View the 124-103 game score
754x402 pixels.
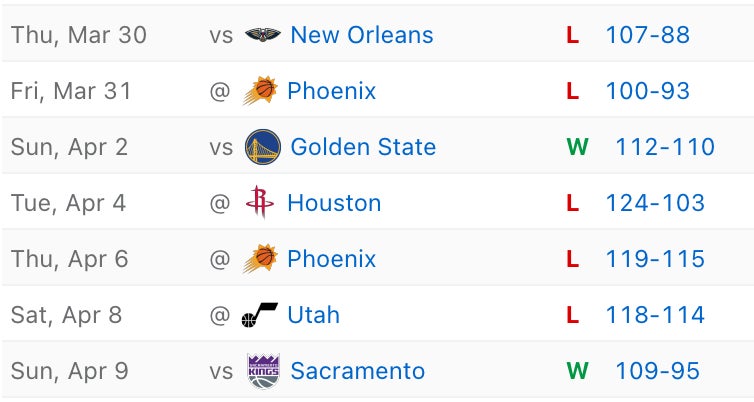tap(655, 204)
